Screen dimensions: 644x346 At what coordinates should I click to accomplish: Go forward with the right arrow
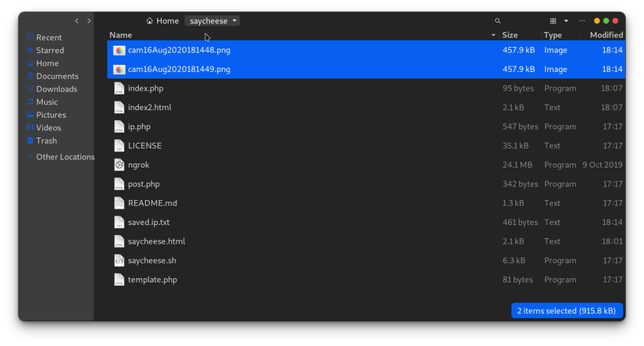tap(89, 21)
